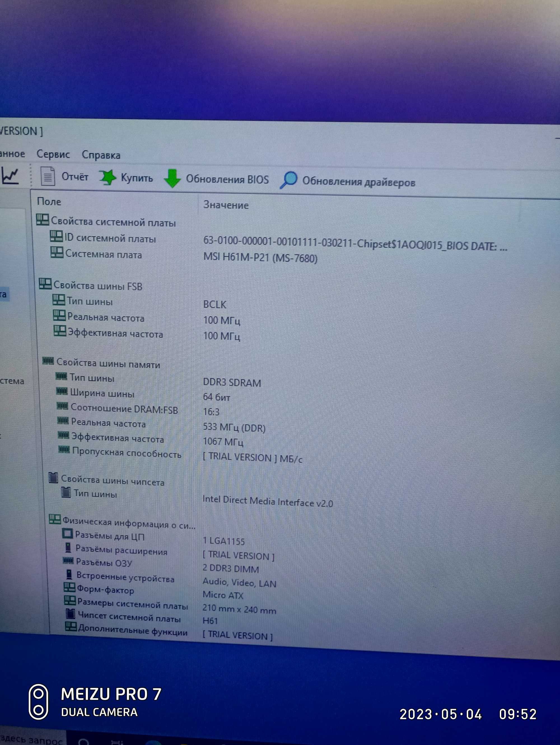Click icon beside Системная плата
This screenshot has width=560, height=745.
(57, 252)
